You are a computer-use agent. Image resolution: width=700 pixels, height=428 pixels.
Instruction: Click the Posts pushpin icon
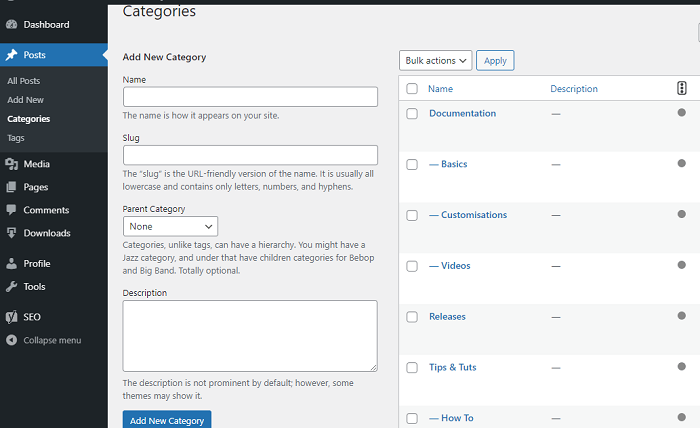point(12,55)
